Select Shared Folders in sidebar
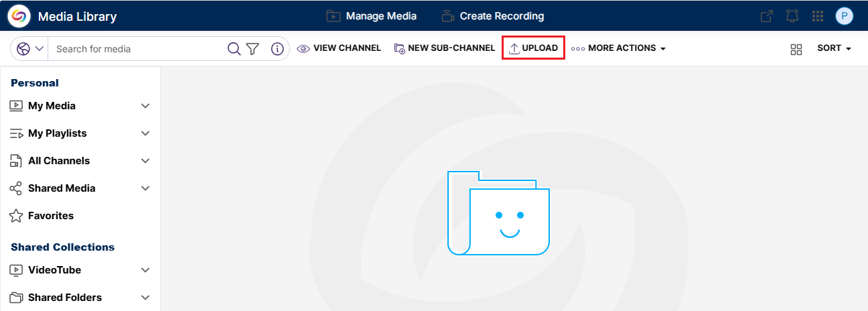 tap(65, 298)
